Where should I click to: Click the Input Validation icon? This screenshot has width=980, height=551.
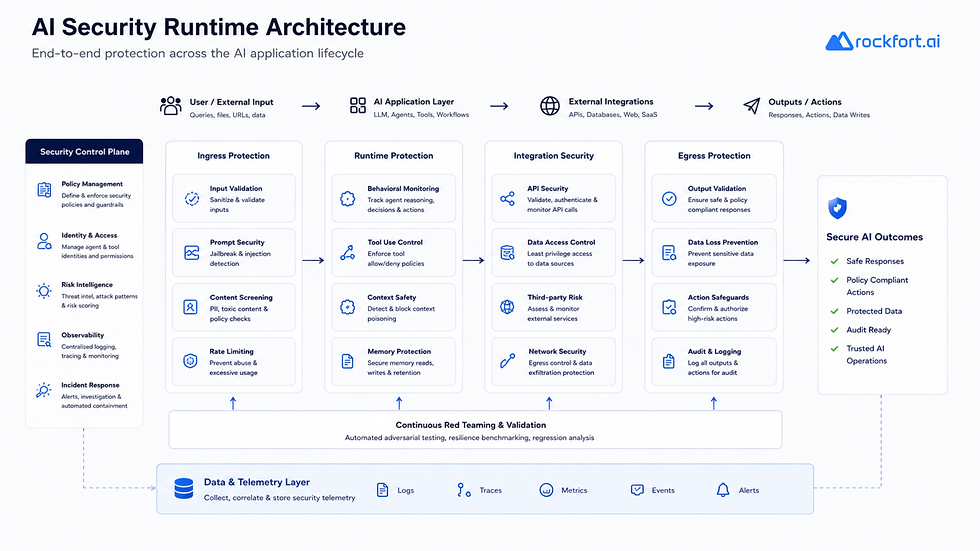pyautogui.click(x=192, y=199)
